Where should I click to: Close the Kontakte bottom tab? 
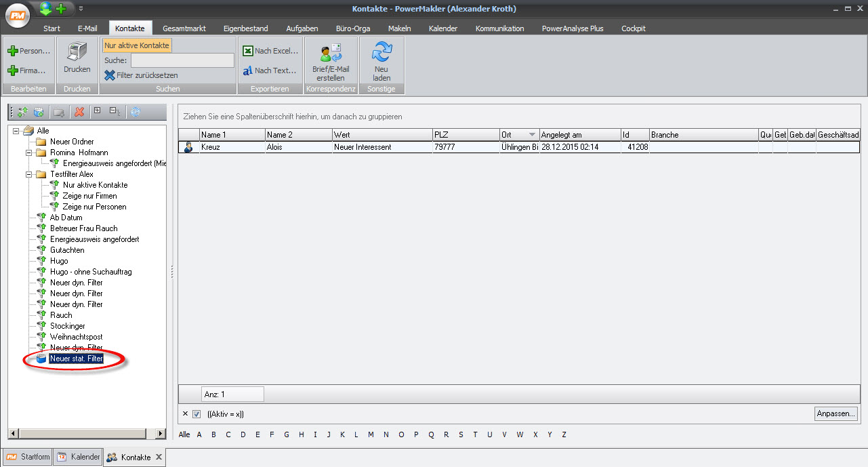pyautogui.click(x=159, y=457)
